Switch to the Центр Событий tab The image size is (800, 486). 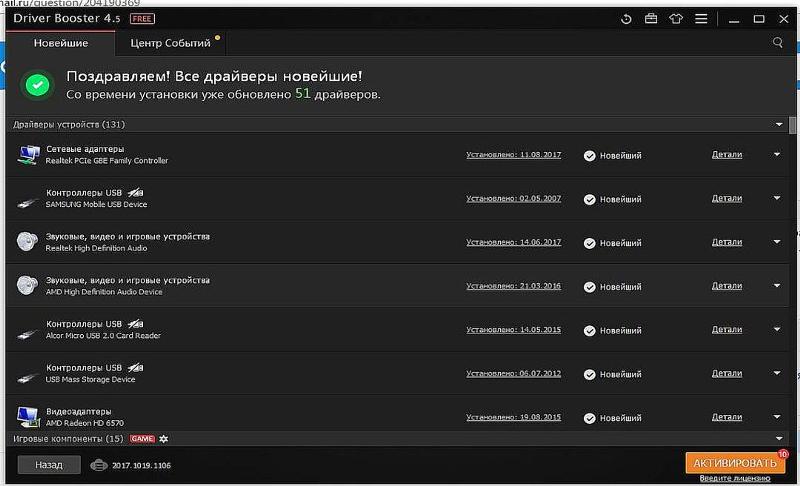[170, 43]
